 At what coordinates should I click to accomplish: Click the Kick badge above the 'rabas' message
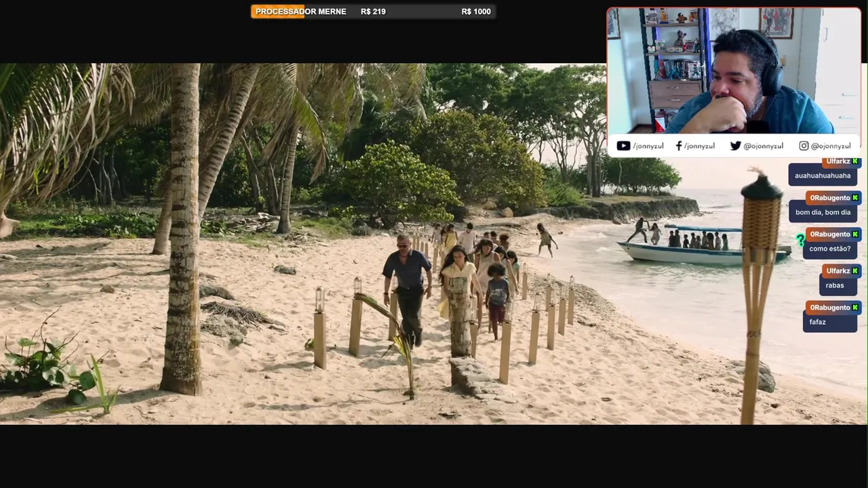(x=855, y=271)
